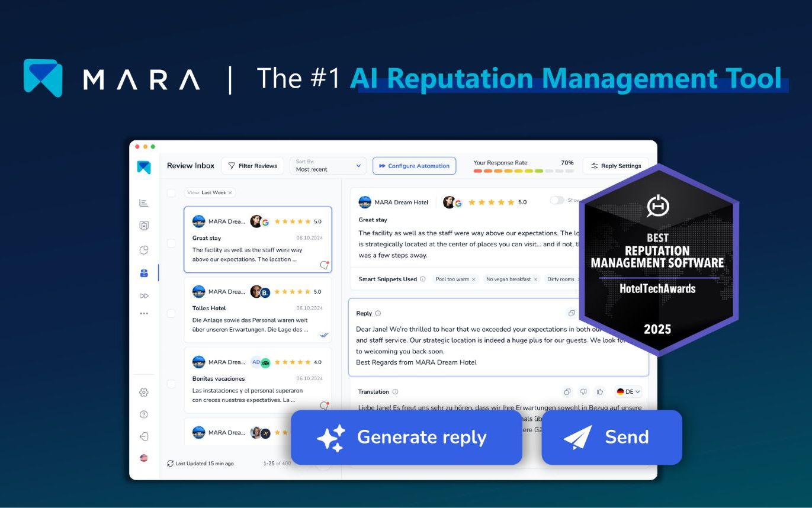Toggle the select-all reviews checkbox
Image resolution: width=812 pixels, height=508 pixels.
pyautogui.click(x=171, y=192)
